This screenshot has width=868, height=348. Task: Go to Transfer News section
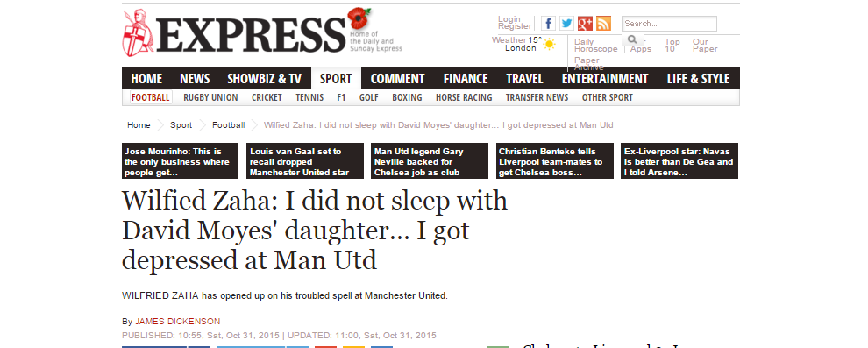coord(537,97)
